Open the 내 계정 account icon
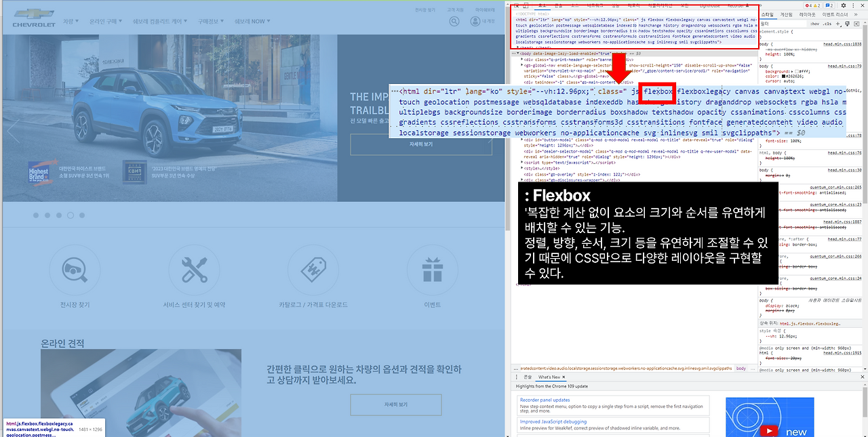 point(475,21)
